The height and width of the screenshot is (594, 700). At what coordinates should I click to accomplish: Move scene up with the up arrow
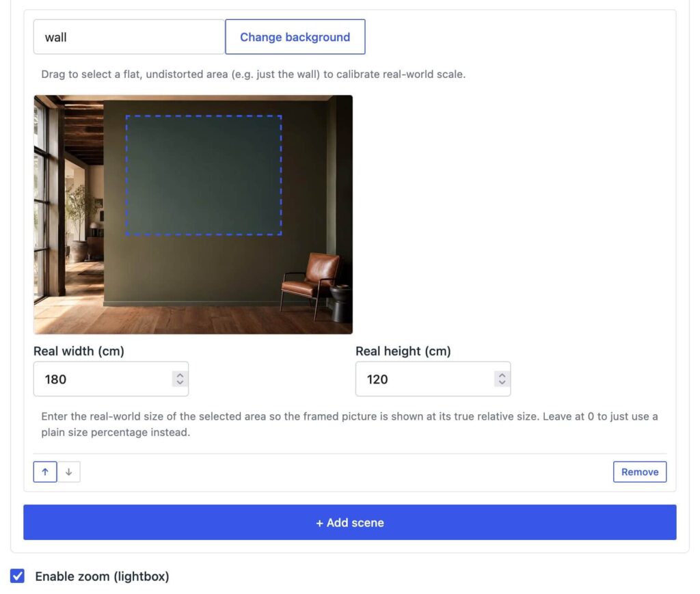tap(45, 472)
